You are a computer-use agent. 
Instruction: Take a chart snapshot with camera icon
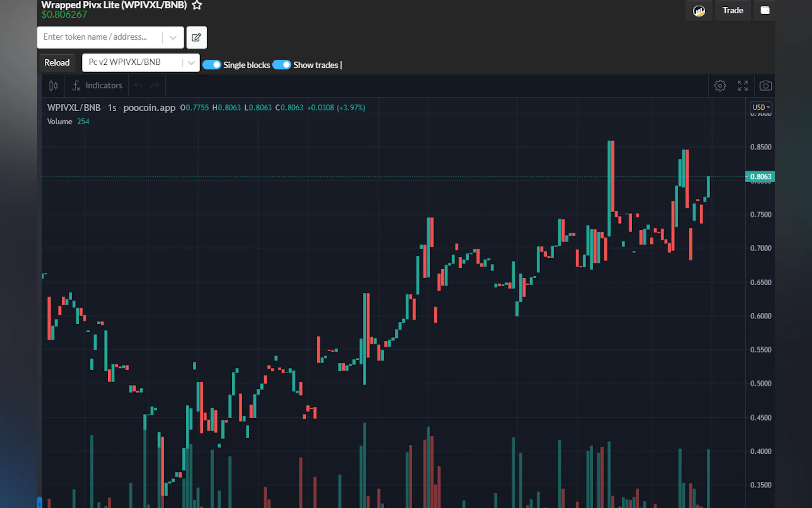[765, 86]
